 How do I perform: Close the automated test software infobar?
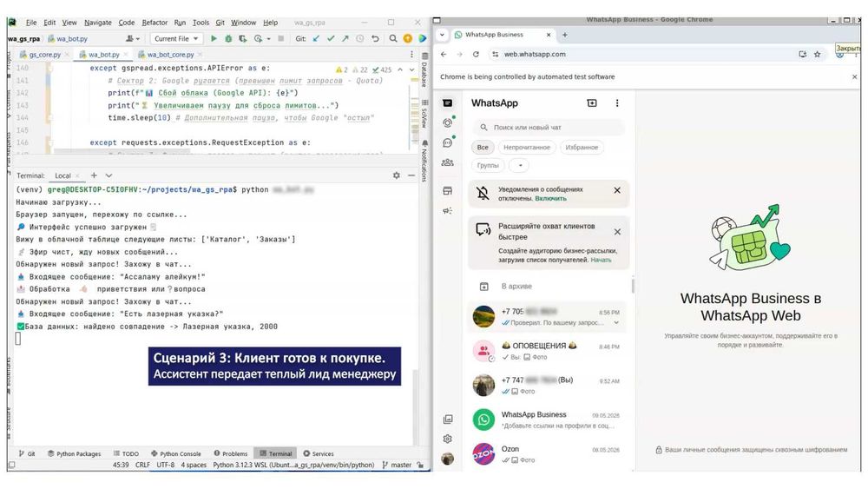pyautogui.click(x=854, y=77)
